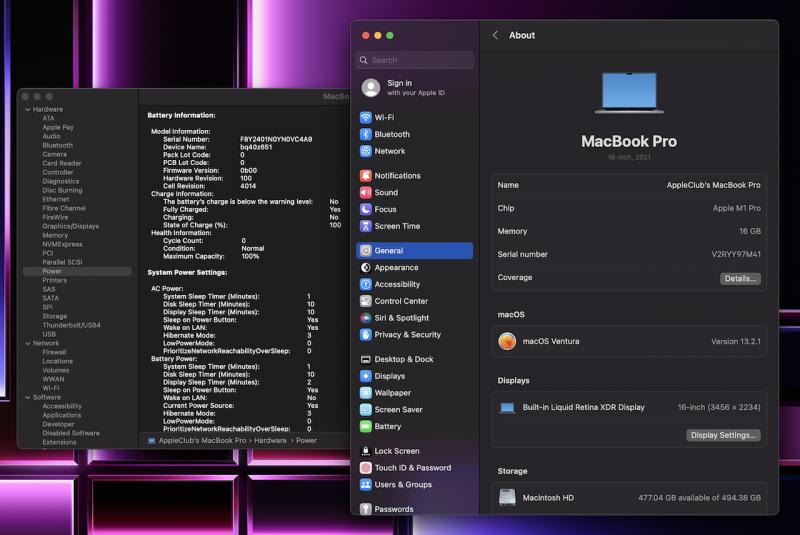Viewport: 800px width, 535px height.
Task: Select Graphics/Displays in hardware tree
Action: (70, 226)
